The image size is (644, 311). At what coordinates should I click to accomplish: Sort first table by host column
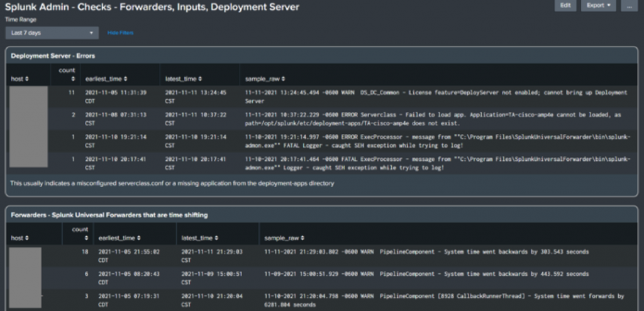[19, 79]
